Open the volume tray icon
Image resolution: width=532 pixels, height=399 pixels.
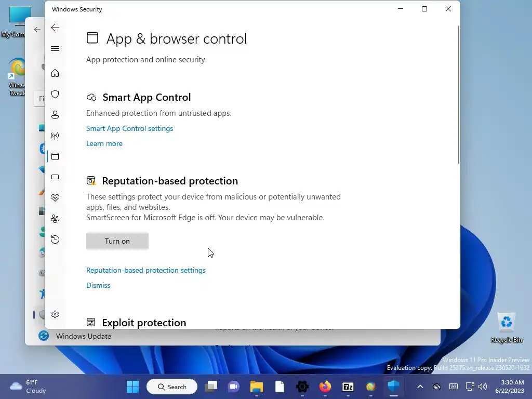(x=483, y=387)
